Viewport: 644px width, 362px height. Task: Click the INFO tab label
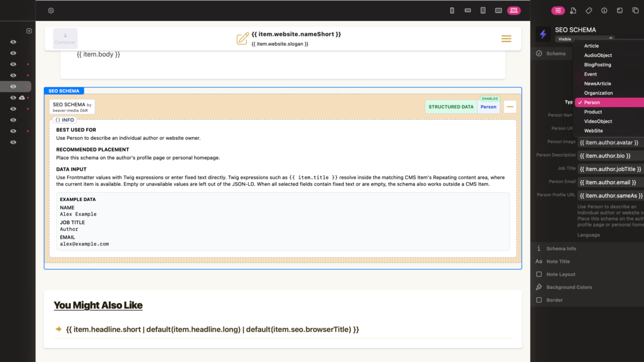tap(65, 120)
